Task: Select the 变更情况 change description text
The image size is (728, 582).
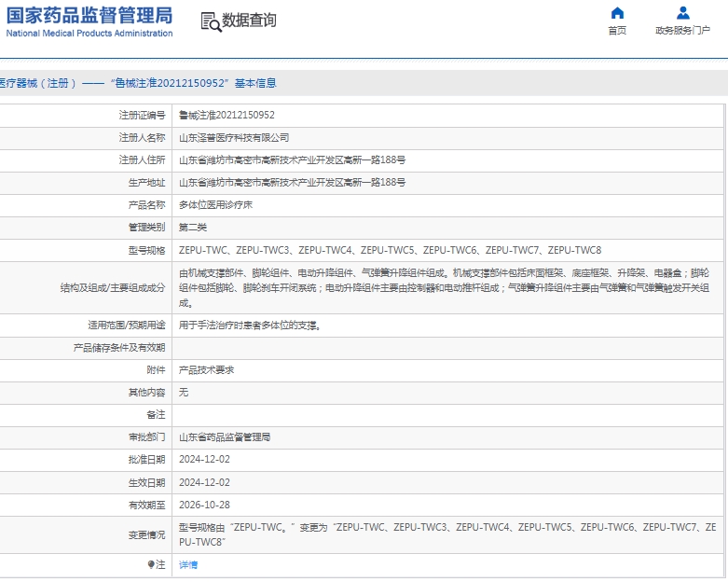Action: 447,534
